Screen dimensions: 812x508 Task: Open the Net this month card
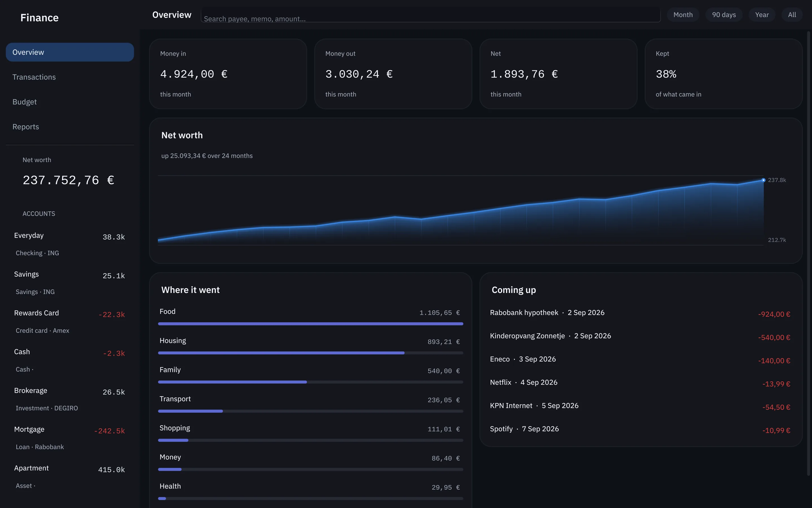pos(558,74)
